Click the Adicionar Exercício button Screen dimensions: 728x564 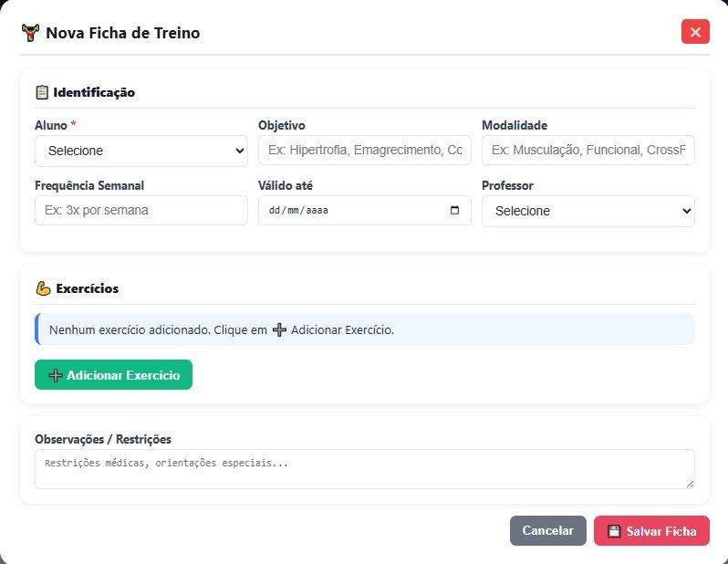click(x=113, y=374)
